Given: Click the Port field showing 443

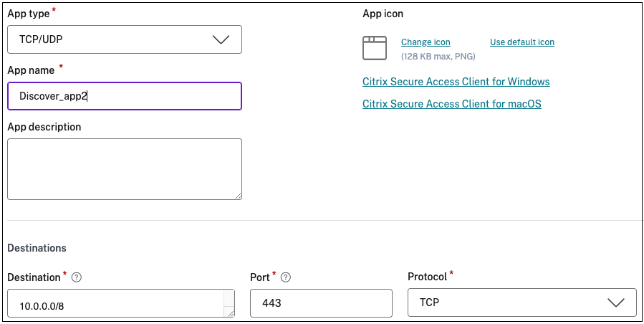Looking at the screenshot, I should coord(320,303).
